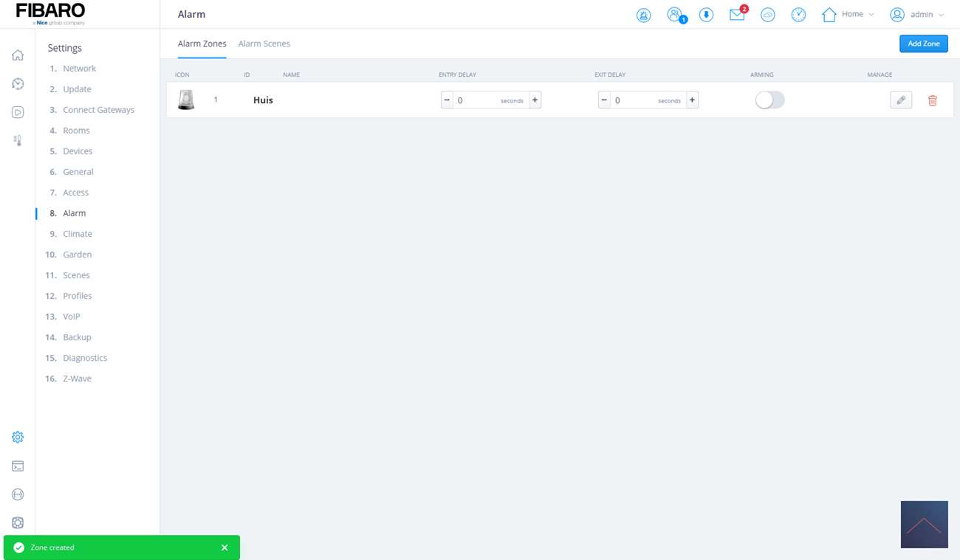
Task: Toggle arming switch for Huis zone
Action: 769,100
